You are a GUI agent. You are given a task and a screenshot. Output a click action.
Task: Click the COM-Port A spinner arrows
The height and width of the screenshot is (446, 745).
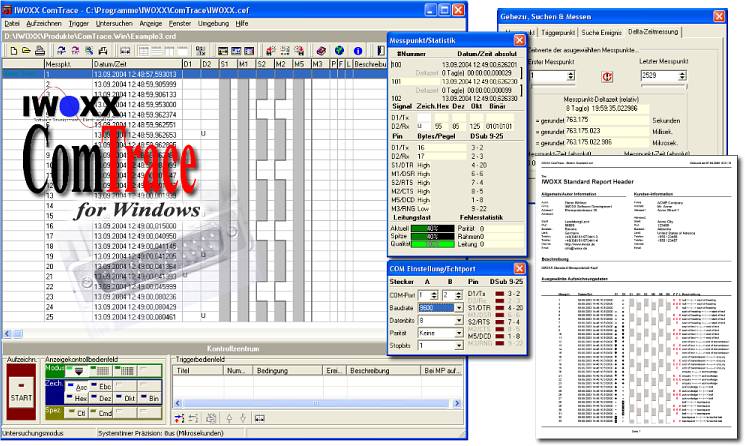434,295
